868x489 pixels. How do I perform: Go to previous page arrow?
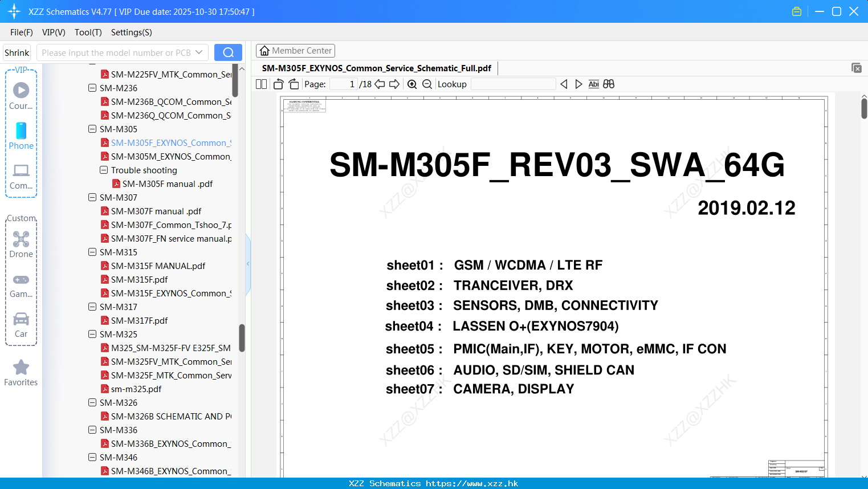point(380,84)
